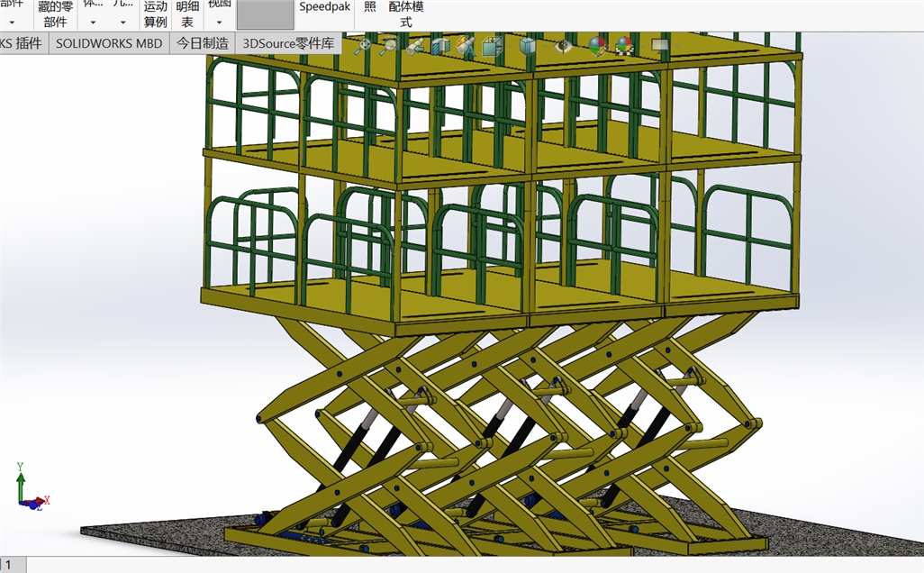Click the 藏的零部件 button
The height and width of the screenshot is (573, 924).
coord(55,14)
